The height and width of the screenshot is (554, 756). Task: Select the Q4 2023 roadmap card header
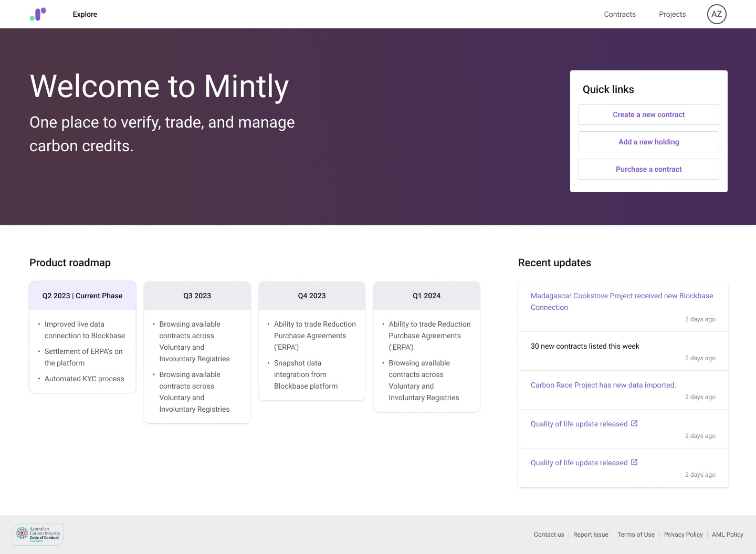point(312,296)
